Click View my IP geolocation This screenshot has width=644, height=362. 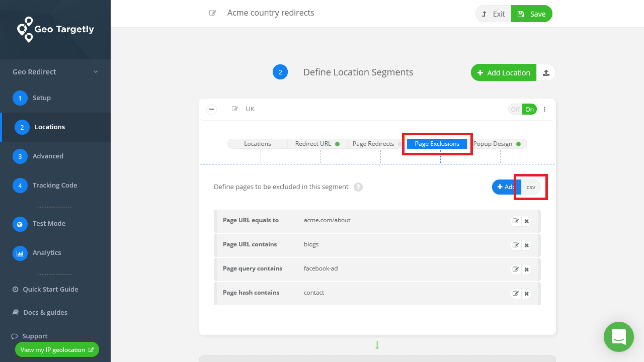pos(57,349)
